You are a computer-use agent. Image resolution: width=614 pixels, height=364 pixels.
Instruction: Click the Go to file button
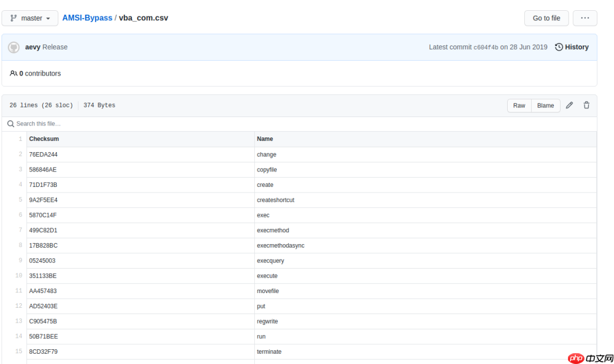point(546,18)
